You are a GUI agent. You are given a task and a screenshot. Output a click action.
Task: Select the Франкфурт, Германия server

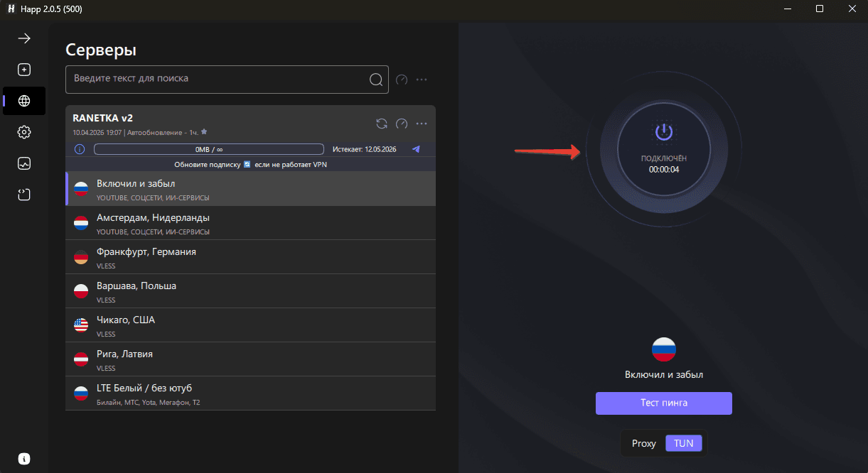click(x=250, y=257)
